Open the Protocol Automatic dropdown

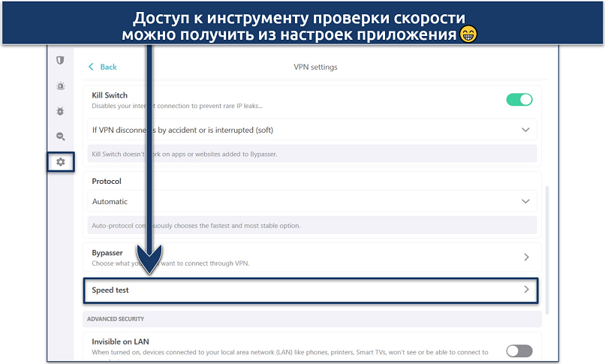coord(525,201)
